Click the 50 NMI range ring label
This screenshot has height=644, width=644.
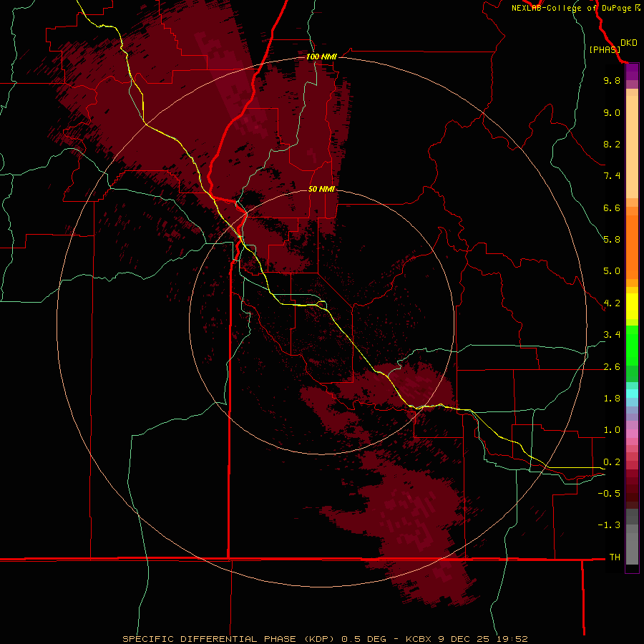321,189
